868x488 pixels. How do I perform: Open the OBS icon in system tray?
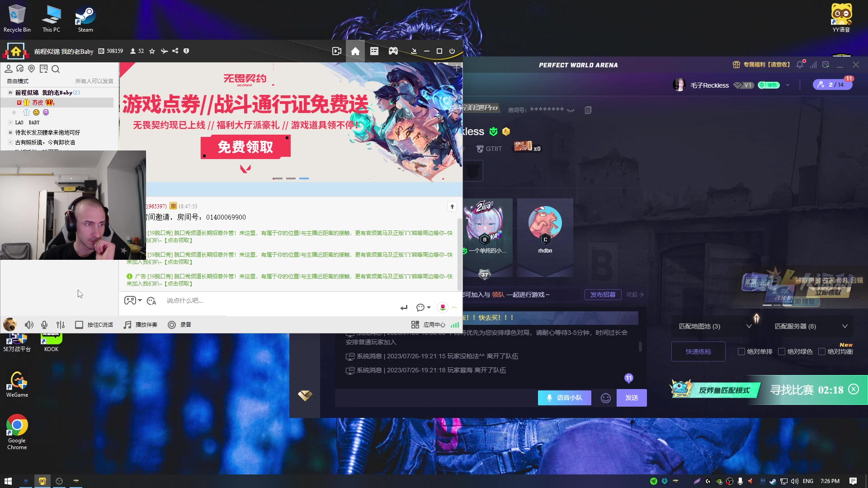[x=730, y=481]
